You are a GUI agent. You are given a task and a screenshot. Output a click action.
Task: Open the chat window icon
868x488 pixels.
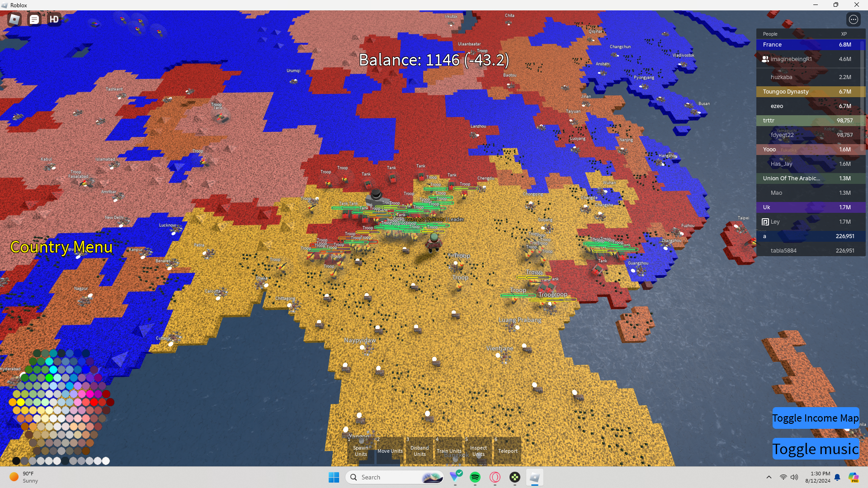[x=34, y=19]
